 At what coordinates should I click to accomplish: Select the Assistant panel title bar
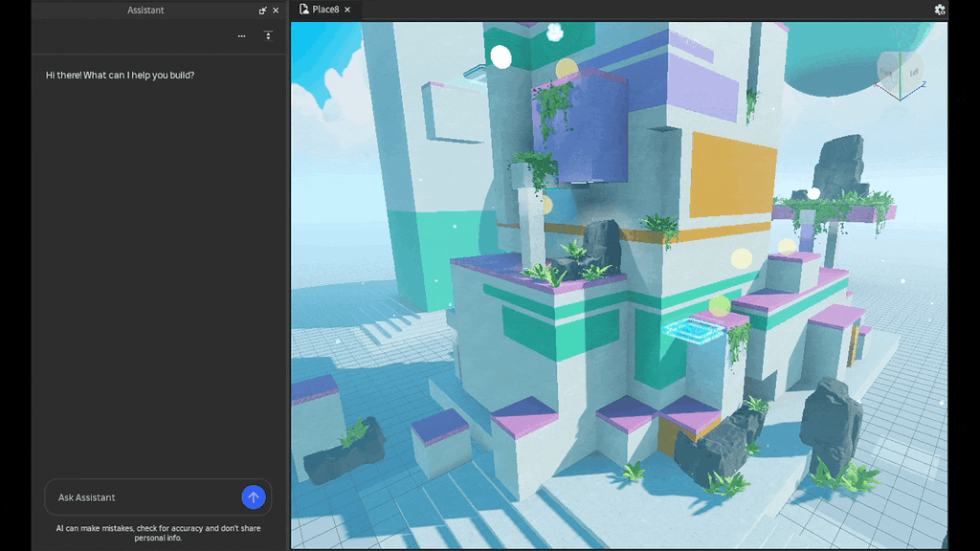coord(145,10)
